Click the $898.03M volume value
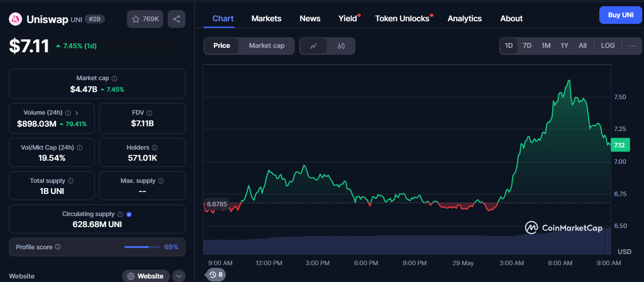Viewport: 644px width, 282px height. 37,124
